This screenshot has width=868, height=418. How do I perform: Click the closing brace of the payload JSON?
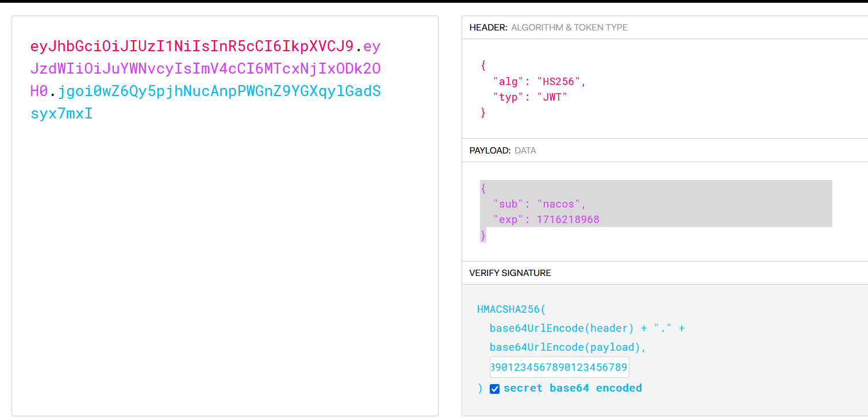click(x=483, y=236)
